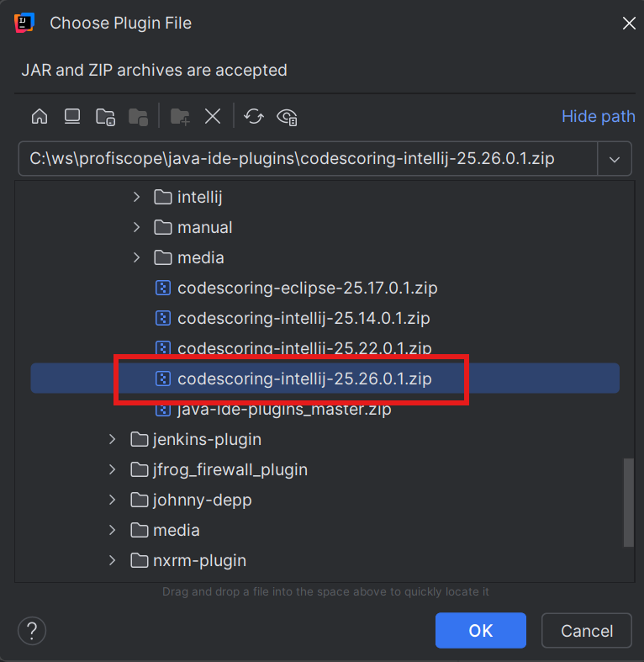Click the Delete X toolbar icon

coord(213,116)
